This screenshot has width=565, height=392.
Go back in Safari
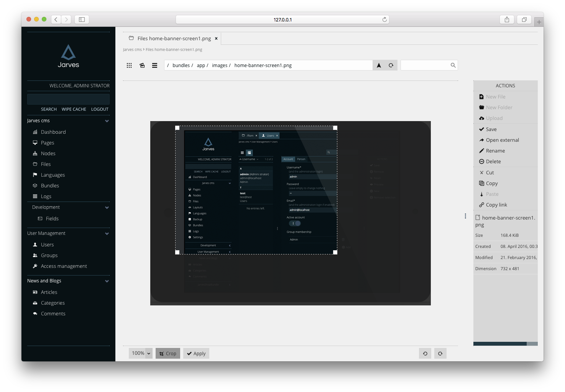[x=56, y=20]
